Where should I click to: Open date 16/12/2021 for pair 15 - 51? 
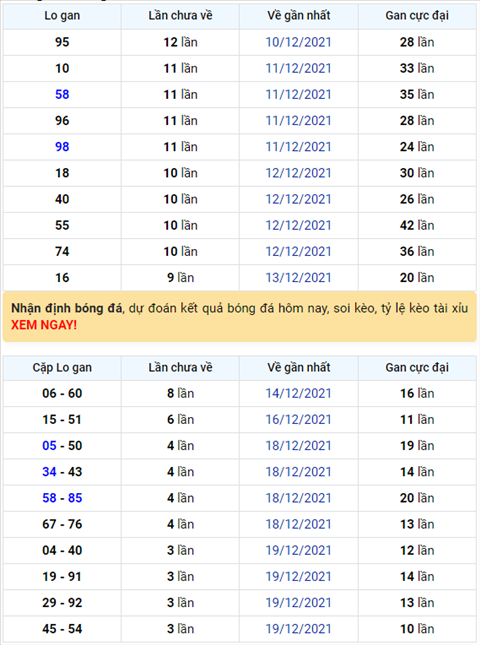pyautogui.click(x=298, y=420)
